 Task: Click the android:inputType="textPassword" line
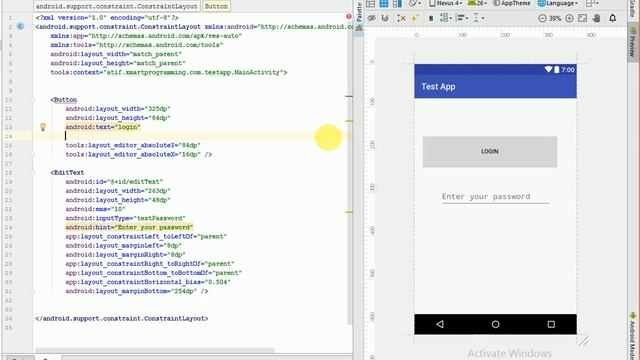(x=125, y=218)
